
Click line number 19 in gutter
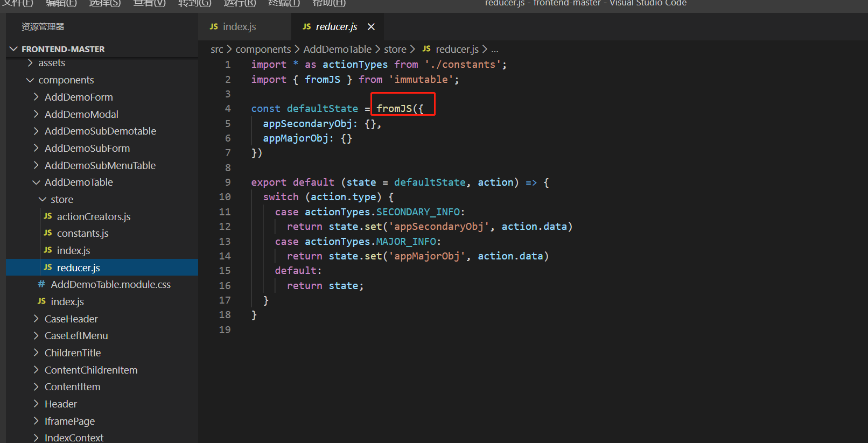225,329
